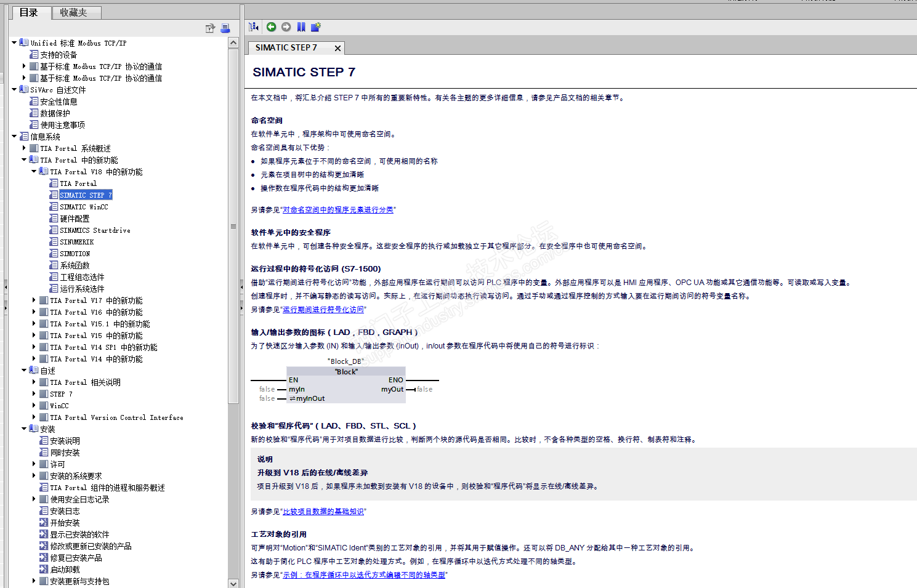Expand the TIA Portal 相关说明 node
Viewport: 917px width, 588px height.
click(34, 382)
